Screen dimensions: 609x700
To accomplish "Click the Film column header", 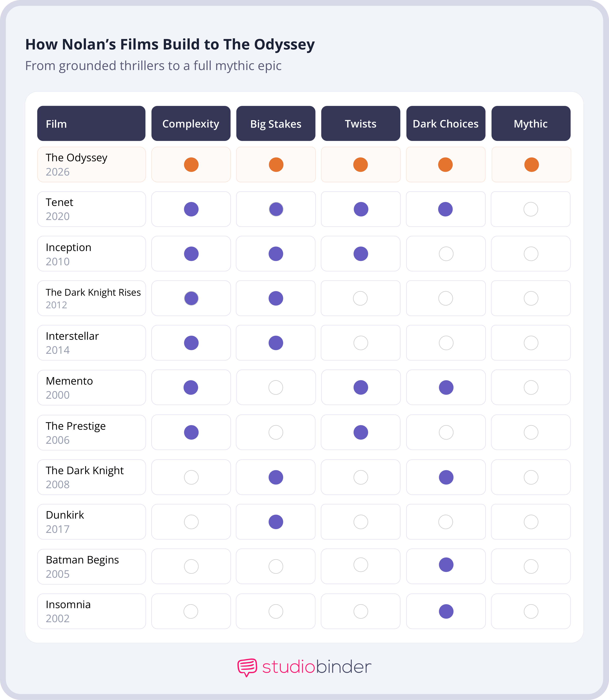I will point(91,124).
